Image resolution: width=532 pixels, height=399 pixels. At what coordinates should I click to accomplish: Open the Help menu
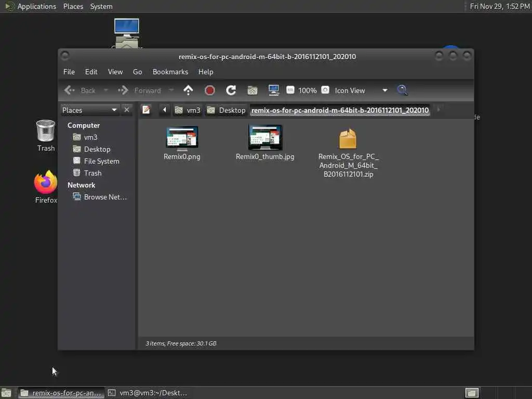pos(206,72)
